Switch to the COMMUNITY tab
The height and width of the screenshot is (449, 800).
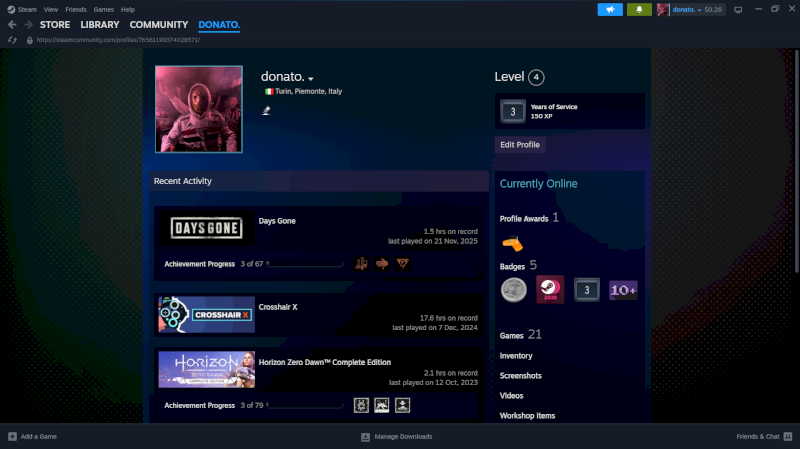click(159, 24)
